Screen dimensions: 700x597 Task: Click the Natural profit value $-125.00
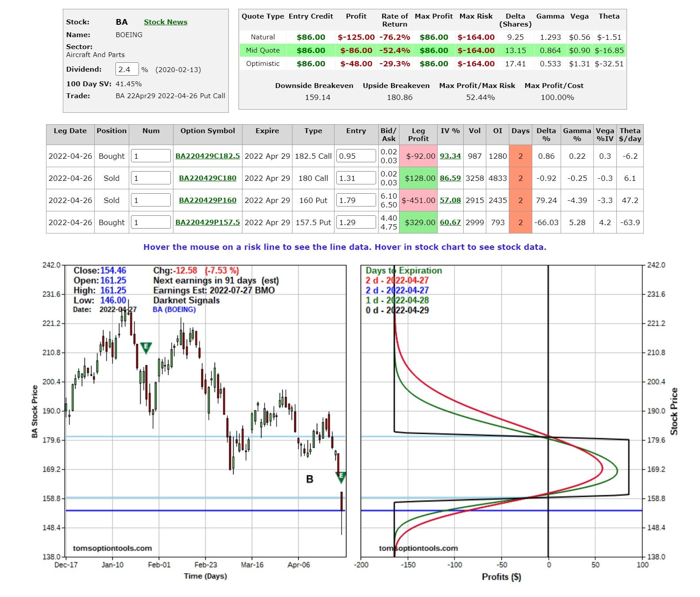356,37
